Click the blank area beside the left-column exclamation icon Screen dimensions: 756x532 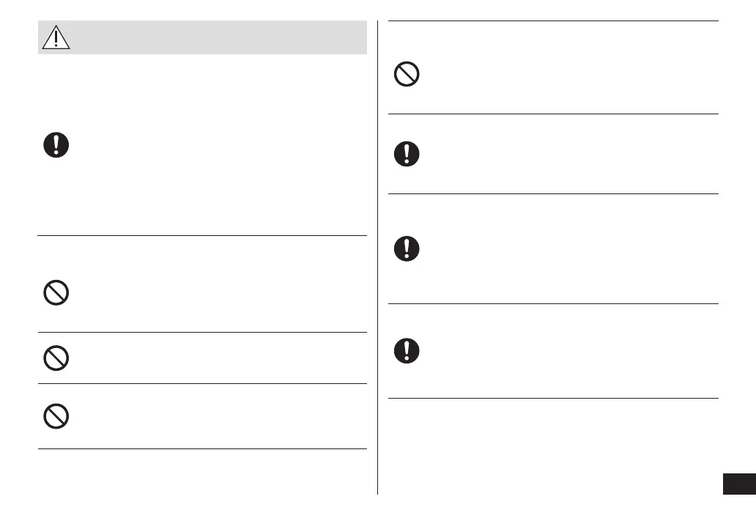tap(220, 144)
